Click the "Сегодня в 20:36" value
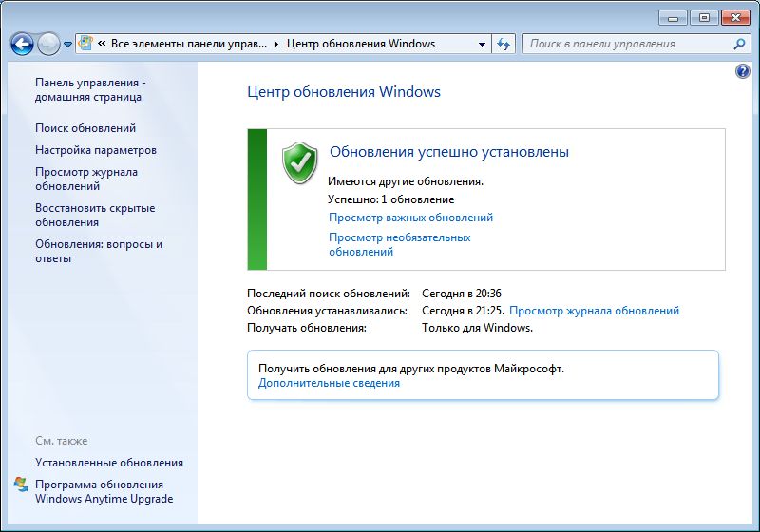 [462, 294]
